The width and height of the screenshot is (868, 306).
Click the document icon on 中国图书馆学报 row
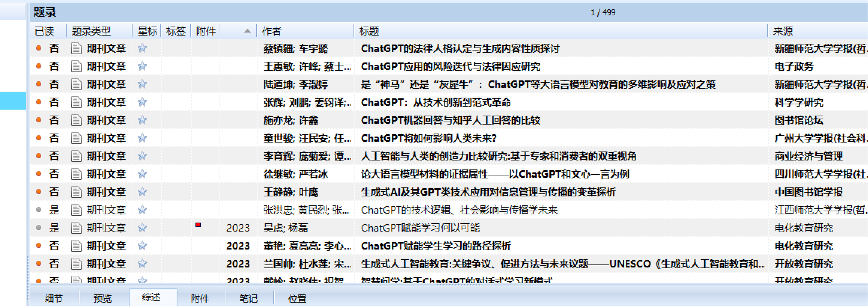[76, 192]
